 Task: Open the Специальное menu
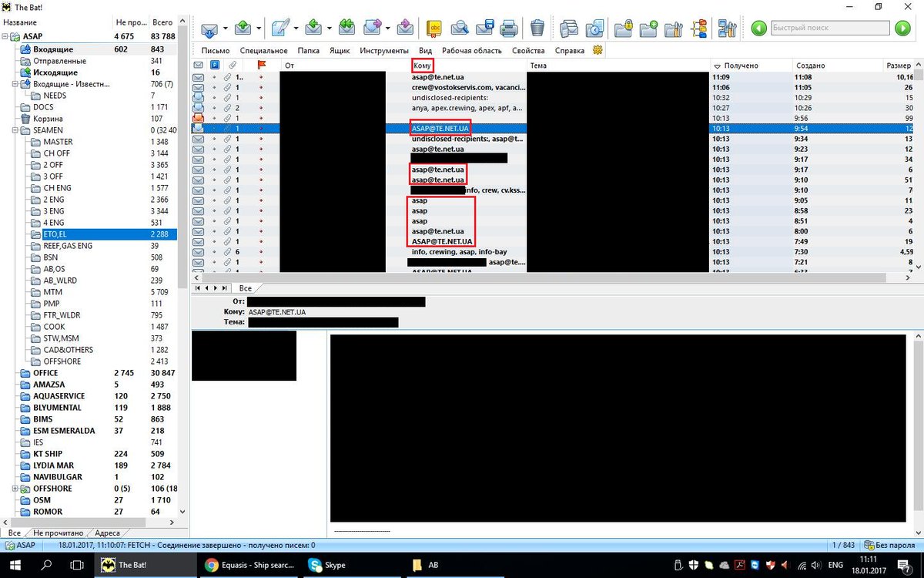(263, 51)
